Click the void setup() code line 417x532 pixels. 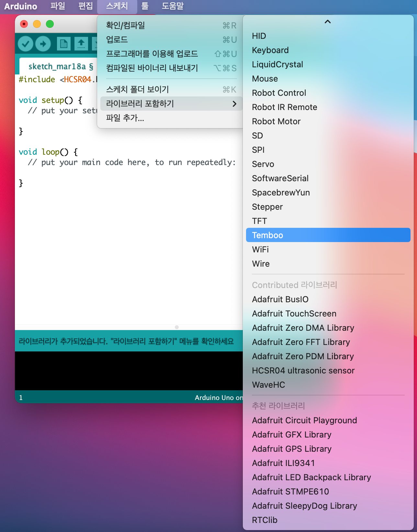click(x=51, y=100)
